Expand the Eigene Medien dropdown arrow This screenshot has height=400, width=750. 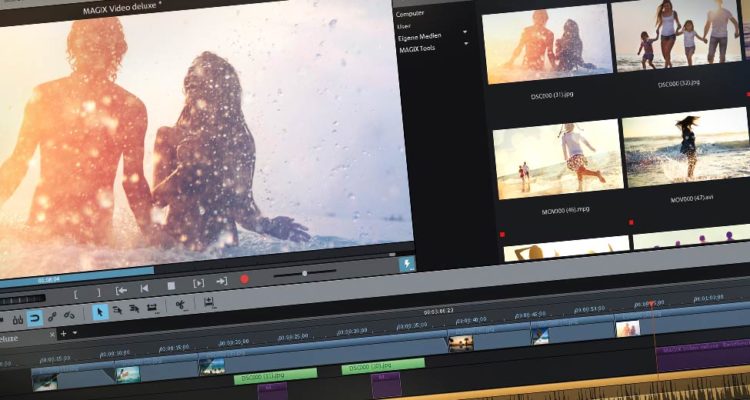coord(465,32)
